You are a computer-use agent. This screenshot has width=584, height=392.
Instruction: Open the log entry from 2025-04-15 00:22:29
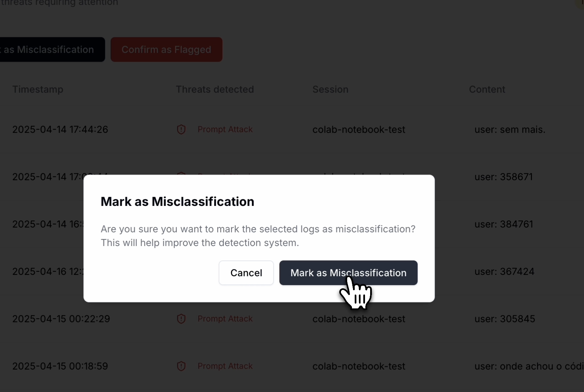pyautogui.click(x=61, y=319)
